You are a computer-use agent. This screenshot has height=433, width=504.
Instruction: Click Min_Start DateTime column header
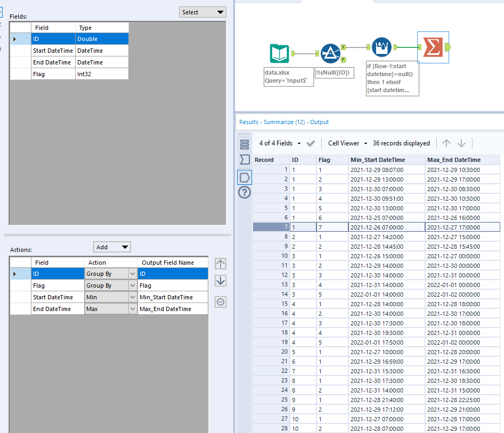[x=387, y=160]
